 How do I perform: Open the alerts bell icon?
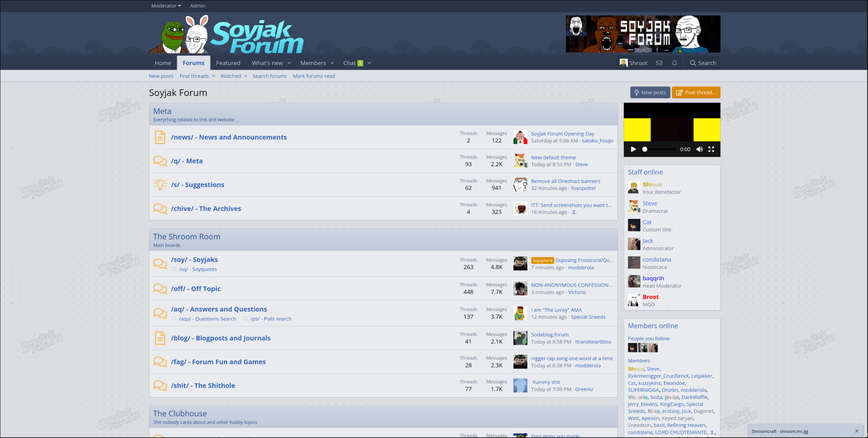[x=675, y=63]
